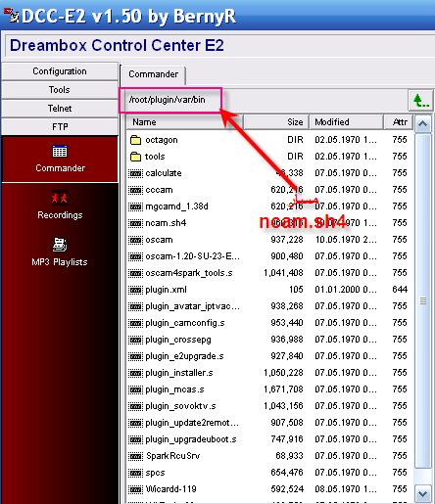Image resolution: width=435 pixels, height=504 pixels.
Task: Click the oscam file icon
Action: pyautogui.click(x=135, y=240)
